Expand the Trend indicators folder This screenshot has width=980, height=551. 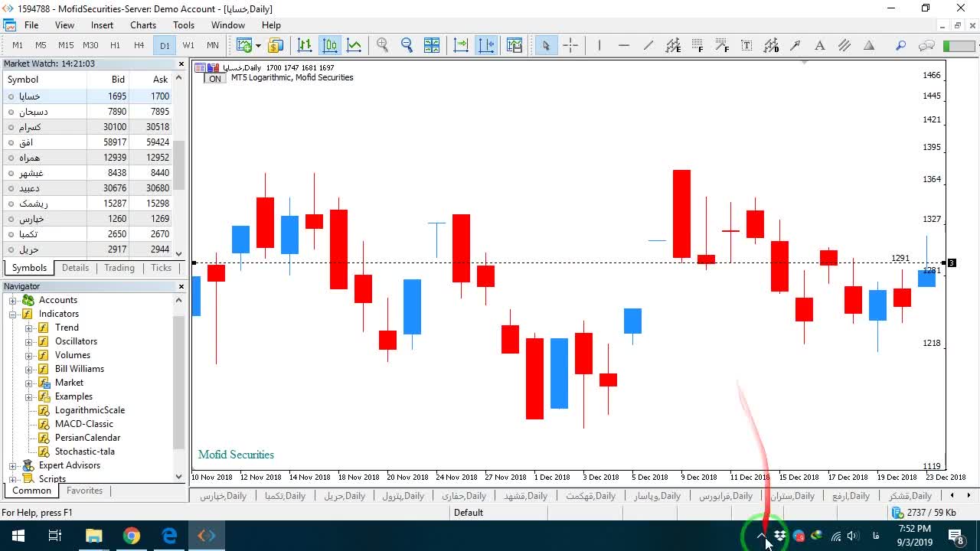[x=29, y=328]
